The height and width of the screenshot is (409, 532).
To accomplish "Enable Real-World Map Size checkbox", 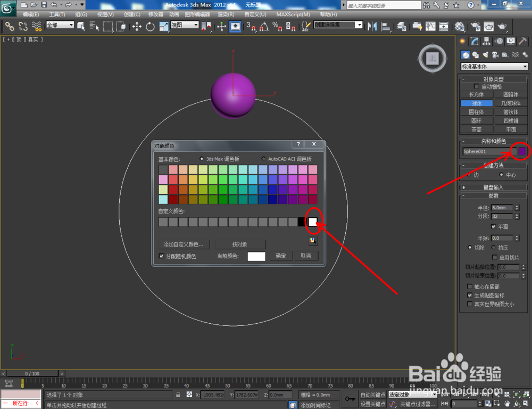I will point(470,304).
